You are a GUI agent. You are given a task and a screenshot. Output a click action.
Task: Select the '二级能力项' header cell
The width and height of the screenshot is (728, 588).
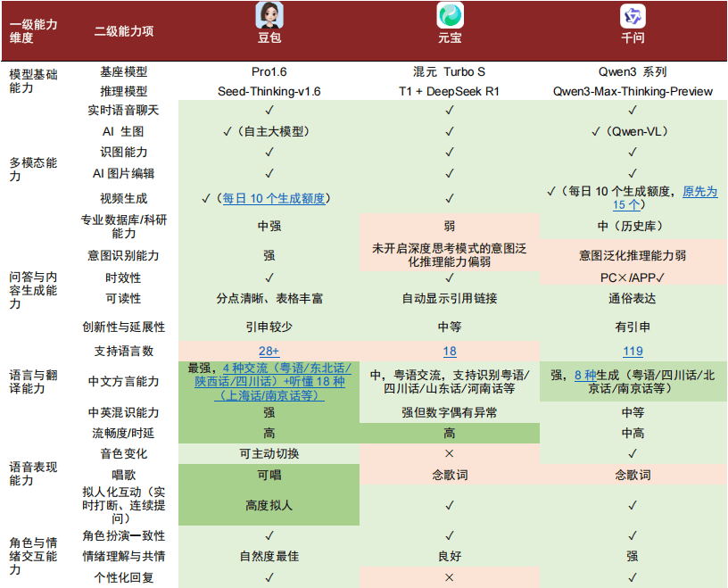[x=124, y=31]
